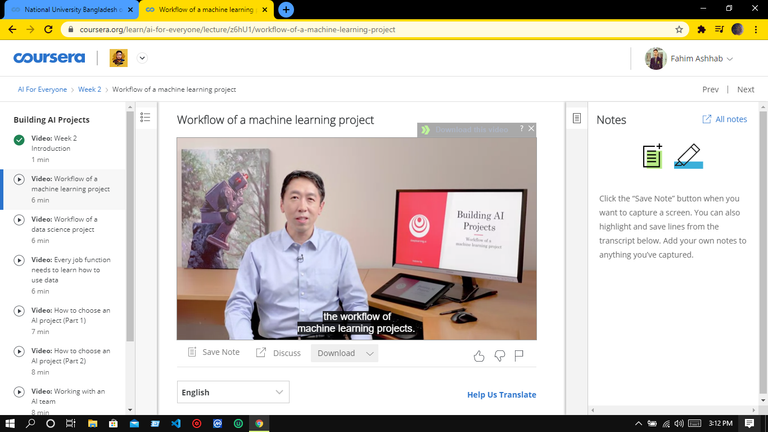The height and width of the screenshot is (432, 768).
Task: Open the All notes link
Action: tap(724, 119)
